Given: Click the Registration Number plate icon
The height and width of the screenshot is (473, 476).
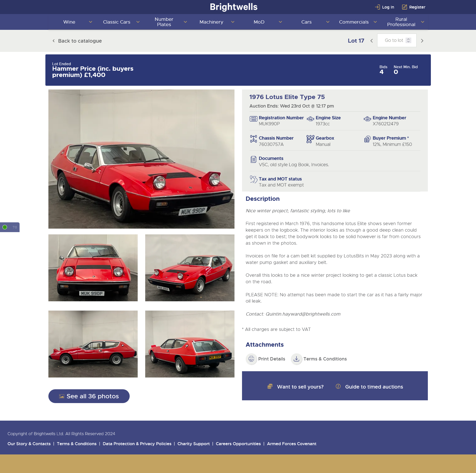Looking at the screenshot, I should tap(253, 119).
